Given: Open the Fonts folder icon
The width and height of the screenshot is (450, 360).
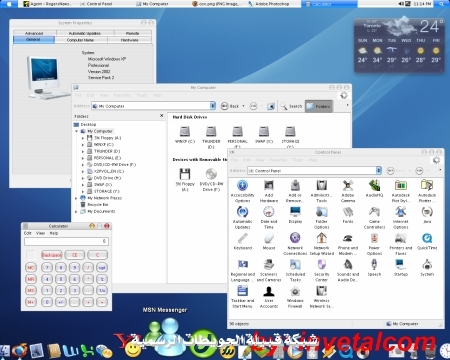Looking at the screenshot, I should click(x=348, y=215).
